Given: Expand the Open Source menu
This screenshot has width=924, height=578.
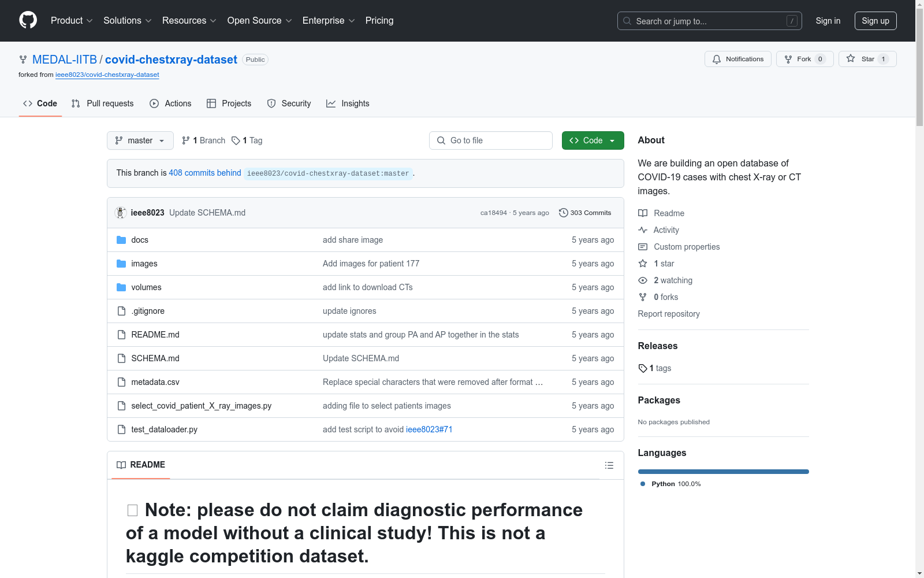Looking at the screenshot, I should pos(260,20).
